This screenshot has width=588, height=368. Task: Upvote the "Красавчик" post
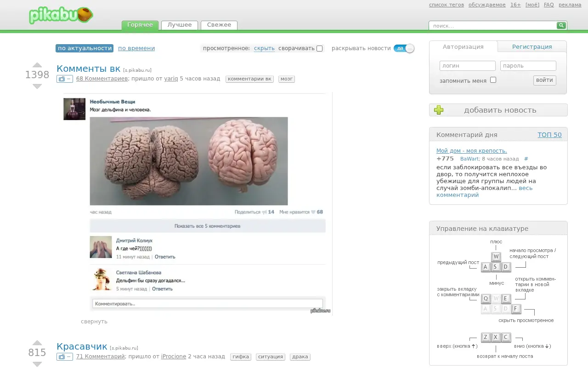tap(37, 343)
